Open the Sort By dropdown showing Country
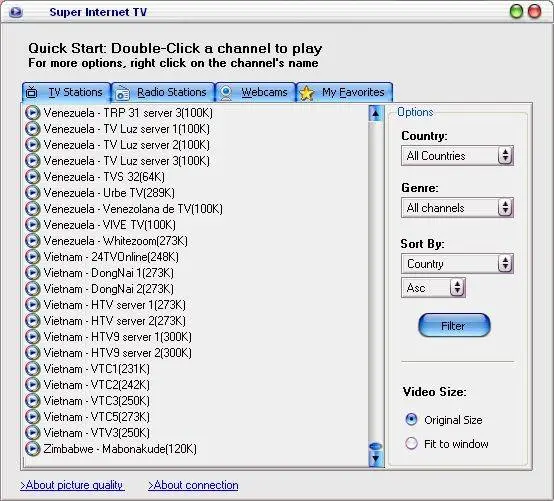554x501 pixels. (x=457, y=264)
